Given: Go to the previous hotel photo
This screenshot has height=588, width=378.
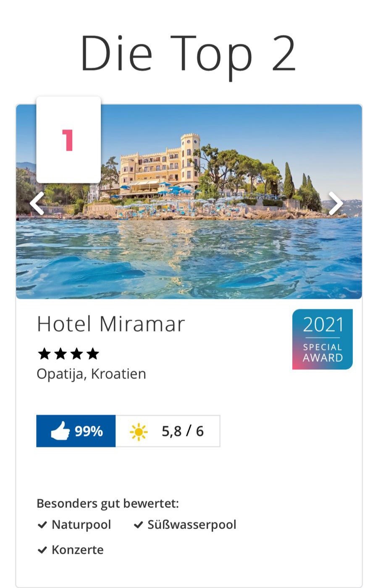Looking at the screenshot, I should click(37, 204).
